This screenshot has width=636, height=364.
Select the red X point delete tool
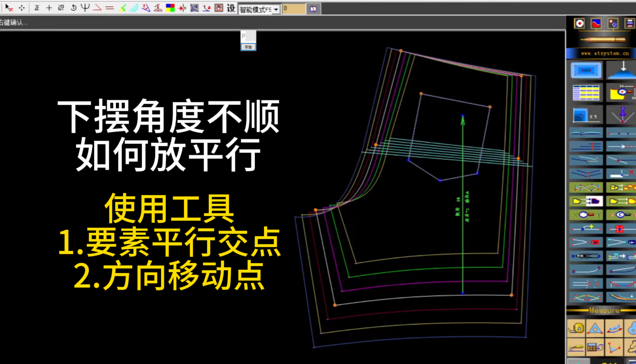621,228
